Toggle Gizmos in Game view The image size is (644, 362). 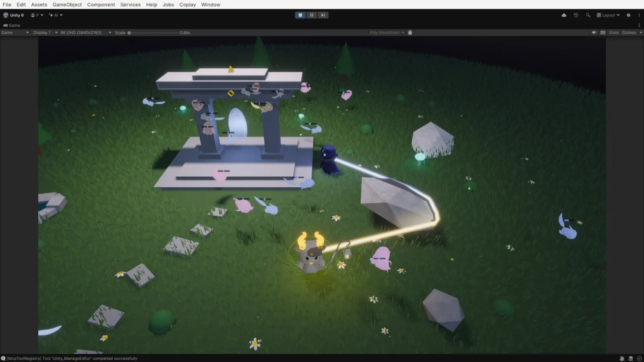tap(629, 33)
